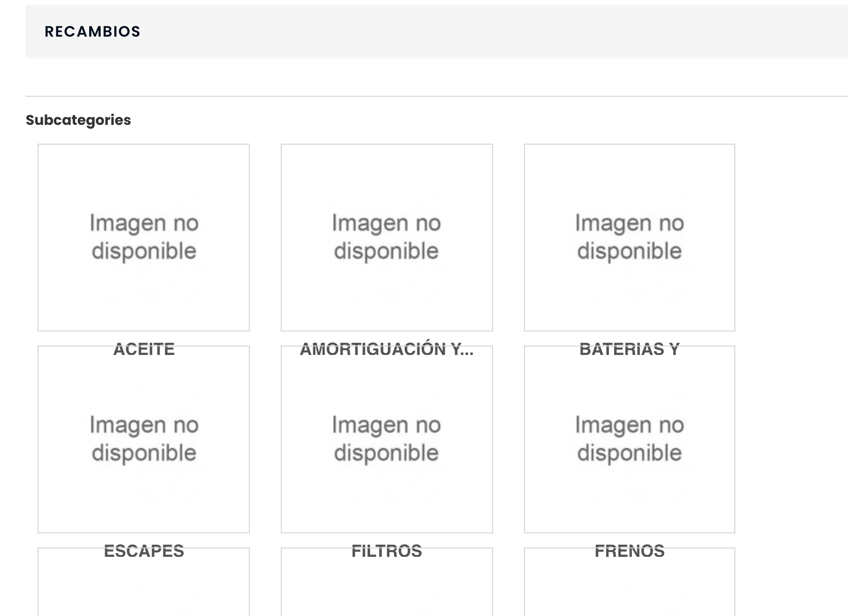This screenshot has width=848, height=616.
Task: Click 'Imagen no disponible' text above ACEITE
Action: tap(144, 237)
